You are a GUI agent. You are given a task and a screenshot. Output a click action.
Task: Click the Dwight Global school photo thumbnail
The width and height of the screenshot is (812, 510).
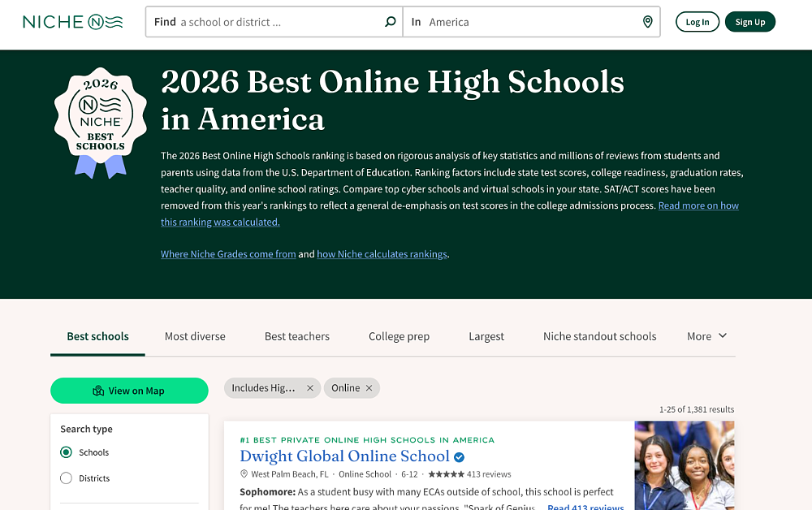click(684, 465)
